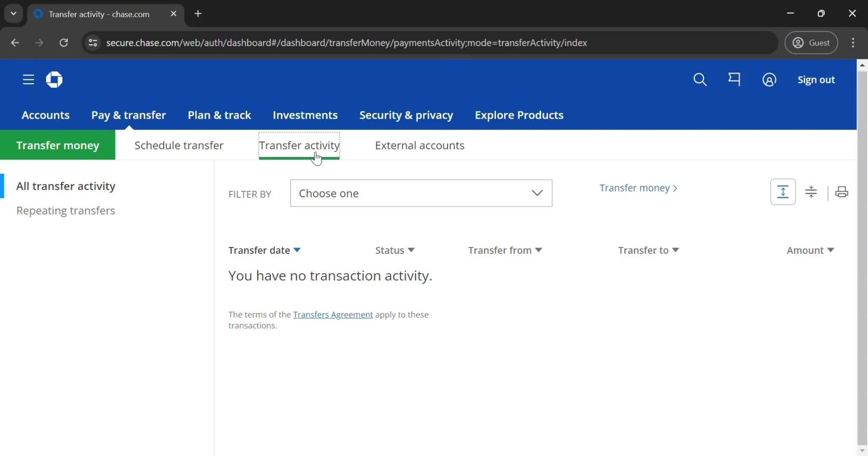Click the Chase logo icon

[x=54, y=79]
